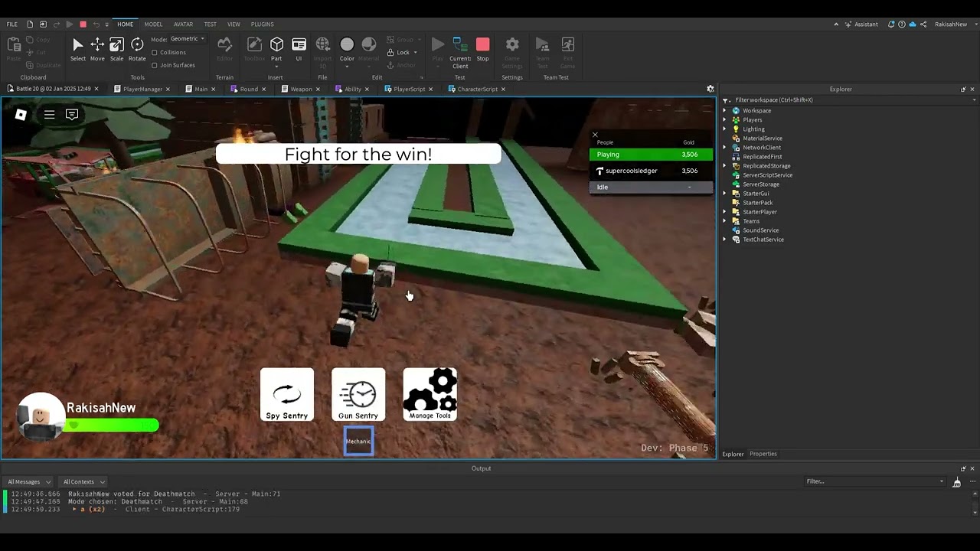Open the Mode: Geometric dropdown
Screen dimensions: 980x551
[186, 39]
